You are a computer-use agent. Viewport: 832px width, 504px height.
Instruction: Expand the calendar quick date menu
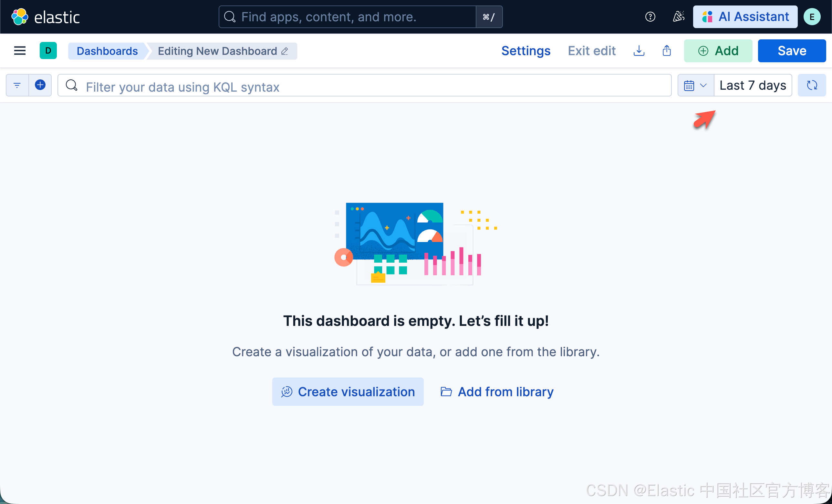pyautogui.click(x=695, y=86)
